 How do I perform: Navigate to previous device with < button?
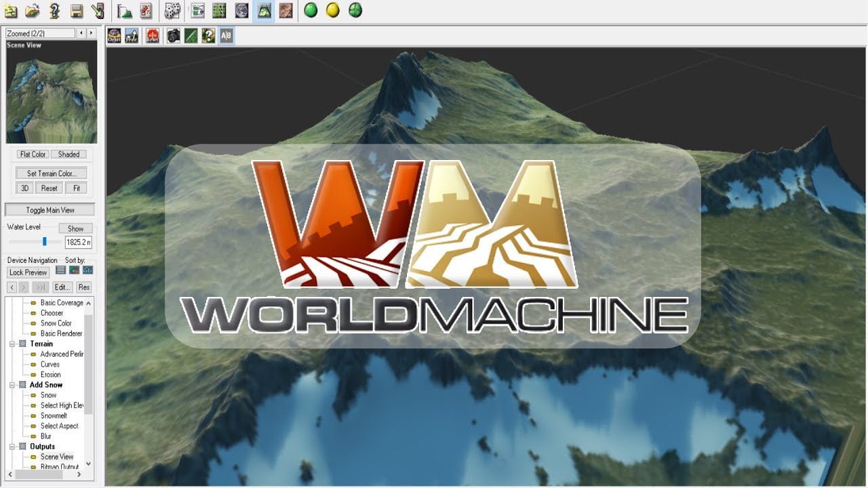pyautogui.click(x=12, y=287)
